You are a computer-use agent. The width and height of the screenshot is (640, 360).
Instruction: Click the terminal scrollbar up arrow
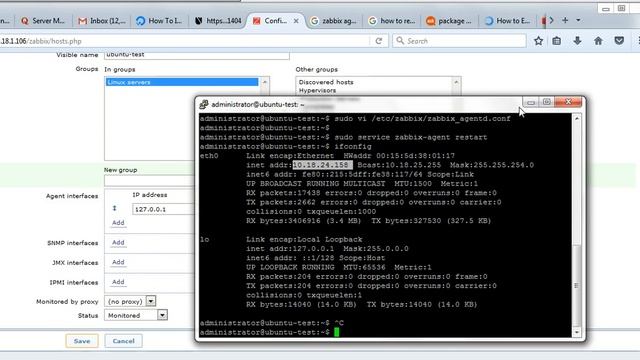577,119
